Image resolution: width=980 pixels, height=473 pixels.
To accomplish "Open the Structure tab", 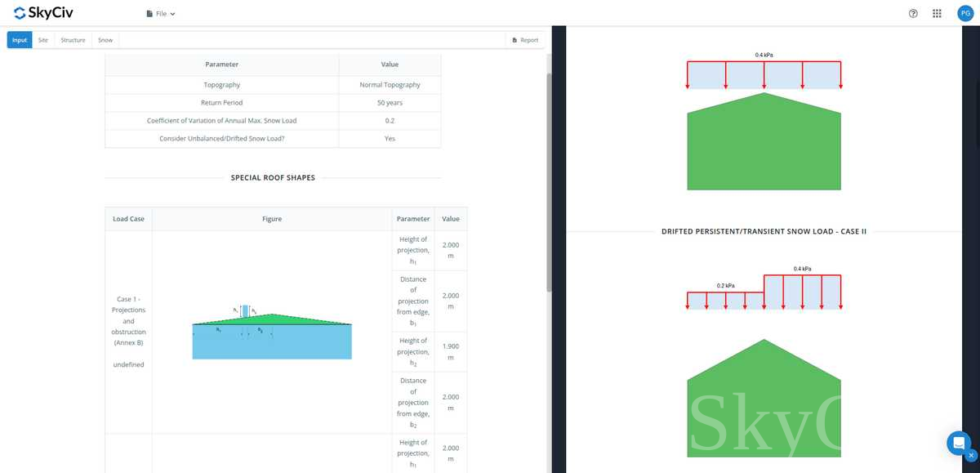I will [x=73, y=40].
